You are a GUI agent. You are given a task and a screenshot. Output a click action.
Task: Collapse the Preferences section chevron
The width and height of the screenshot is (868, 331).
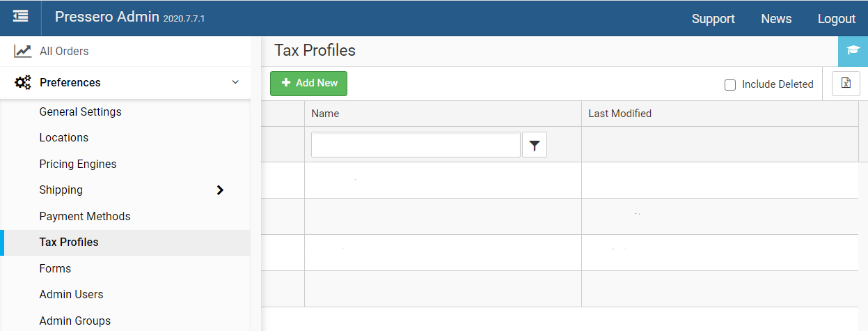pyautogui.click(x=235, y=82)
